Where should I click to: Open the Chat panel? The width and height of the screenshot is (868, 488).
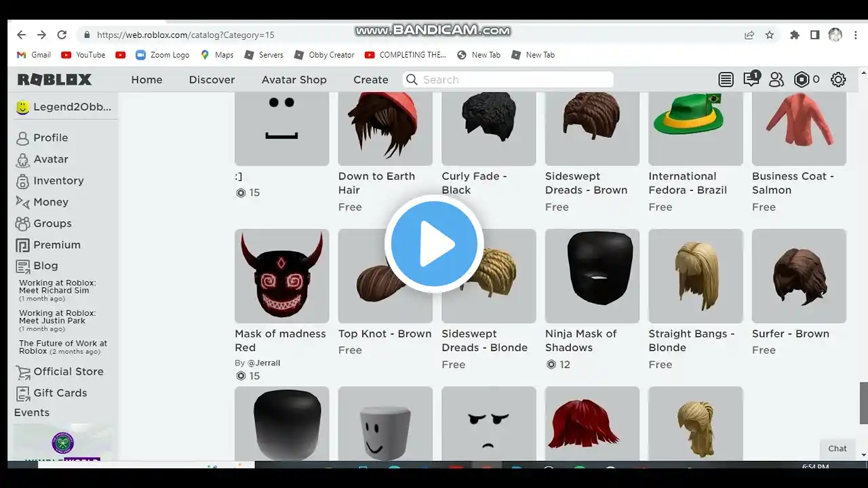click(x=837, y=449)
